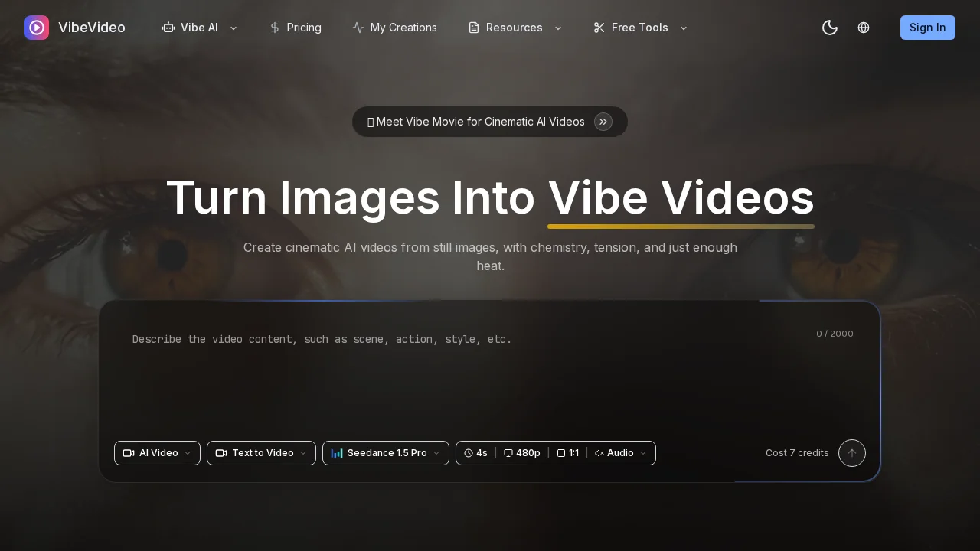Click the camera icon in Text to Video
The image size is (980, 551).
221,453
